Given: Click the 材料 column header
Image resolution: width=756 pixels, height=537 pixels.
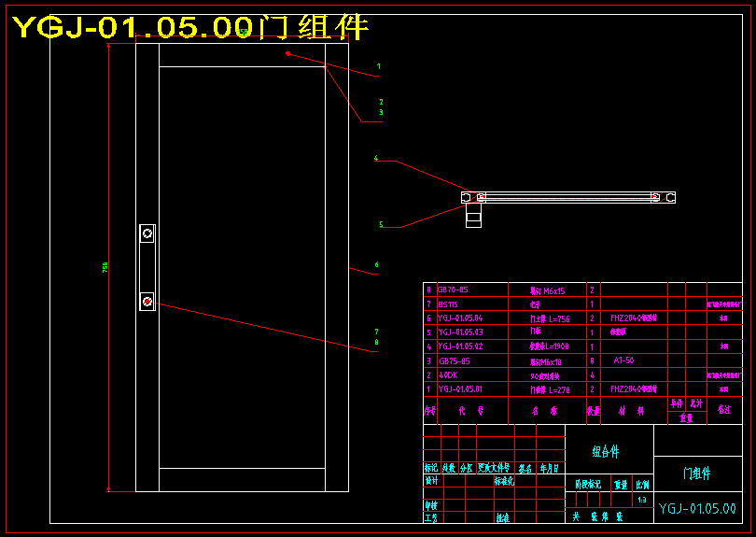Looking at the screenshot, I should [632, 411].
